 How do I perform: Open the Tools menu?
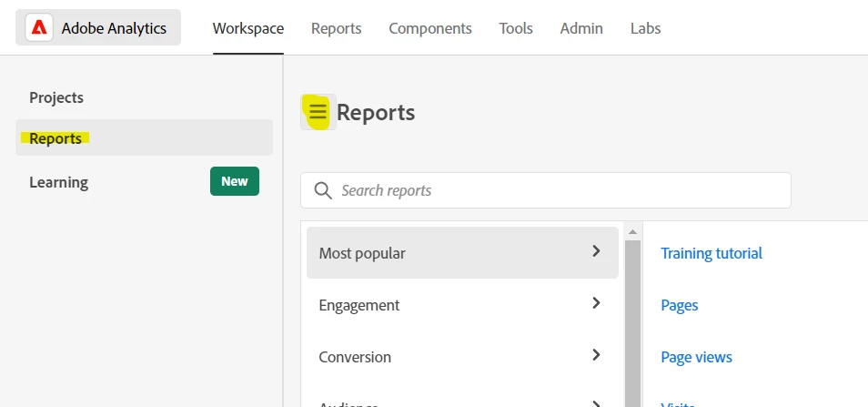516,28
